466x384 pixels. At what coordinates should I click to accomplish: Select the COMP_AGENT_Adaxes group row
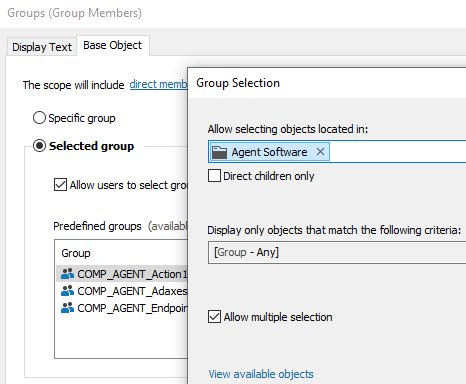(x=122, y=291)
